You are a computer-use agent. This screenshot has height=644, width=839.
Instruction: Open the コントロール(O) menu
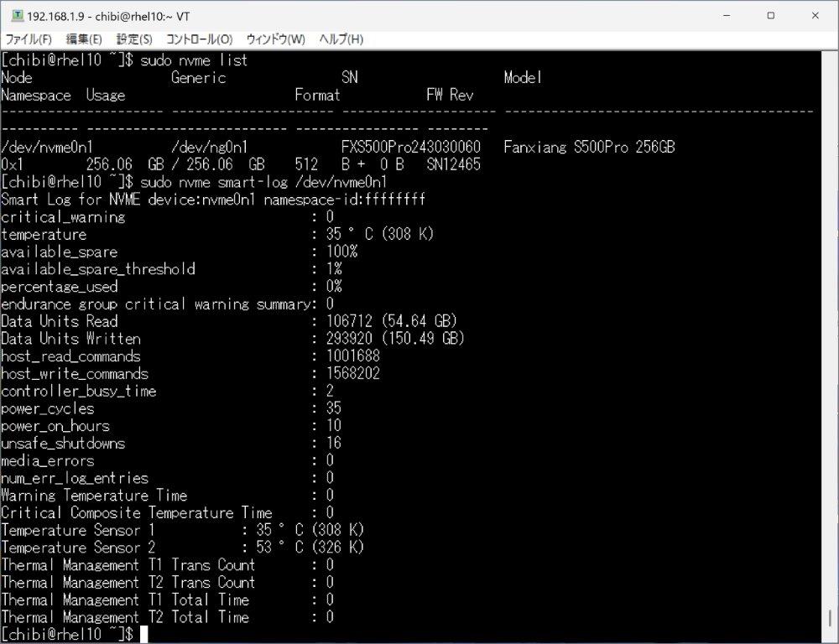[199, 39]
